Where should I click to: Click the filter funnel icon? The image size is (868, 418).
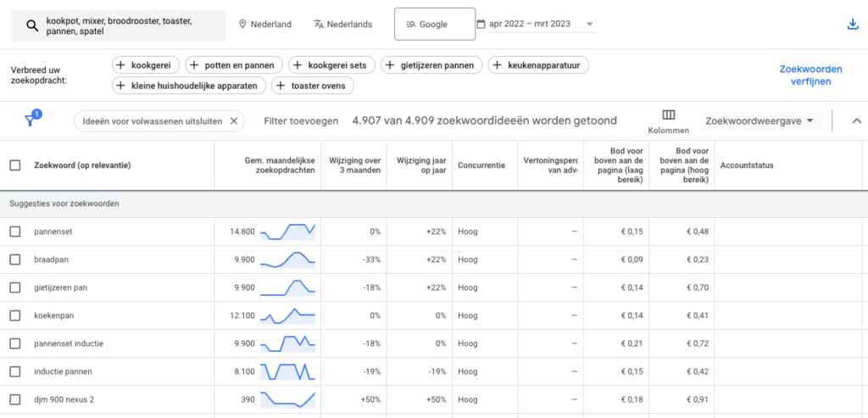[31, 120]
